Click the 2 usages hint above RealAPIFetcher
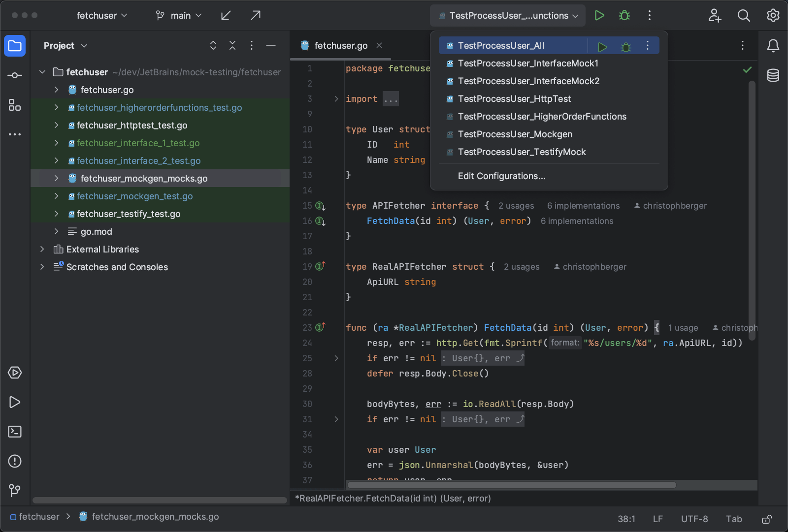This screenshot has height=532, width=788. 521,267
